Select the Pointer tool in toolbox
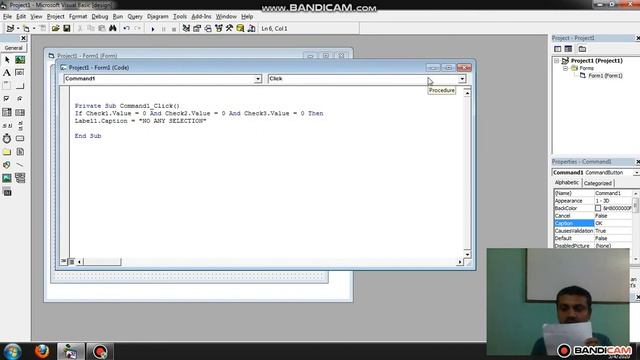 (7, 60)
